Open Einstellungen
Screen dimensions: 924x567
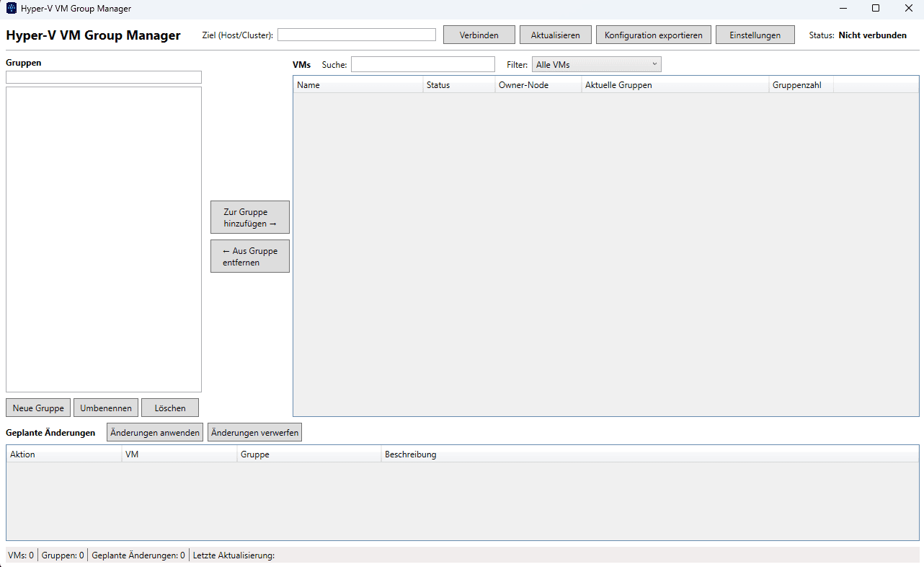click(x=755, y=35)
